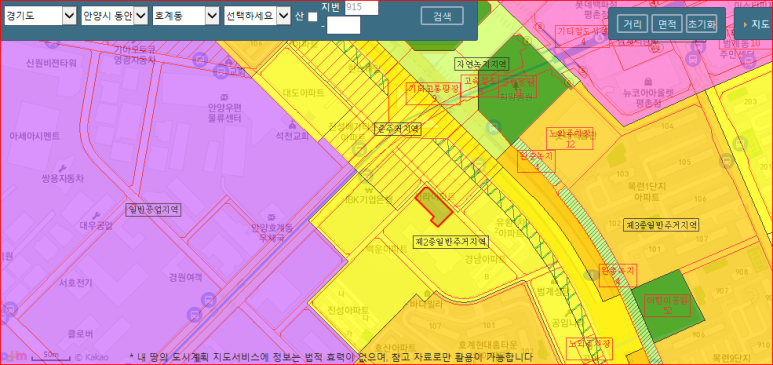Open the 선택하세요 dropdown
Viewport: 773px width, 365px height.
pyautogui.click(x=257, y=16)
